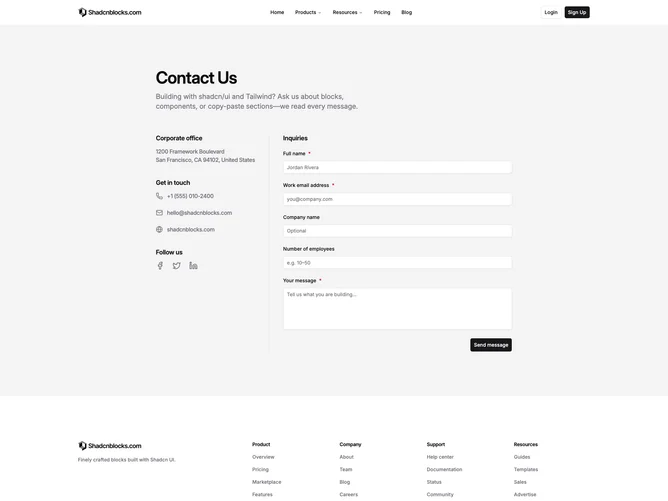This screenshot has width=668, height=501.
Task: Open Pricing in the top navigation
Action: tap(382, 12)
